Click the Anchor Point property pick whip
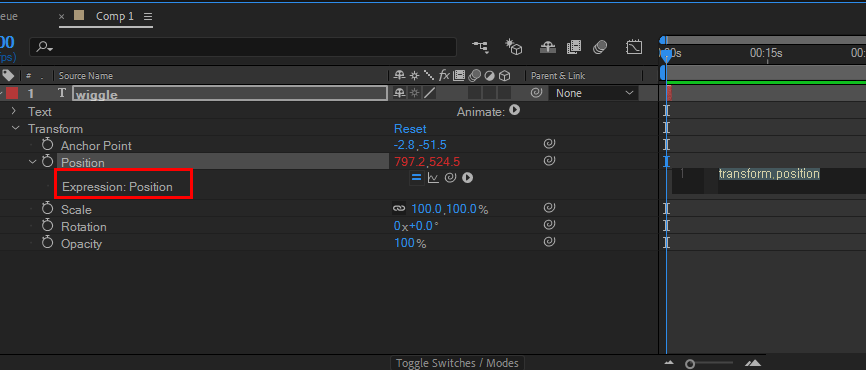The width and height of the screenshot is (866, 370). [549, 144]
